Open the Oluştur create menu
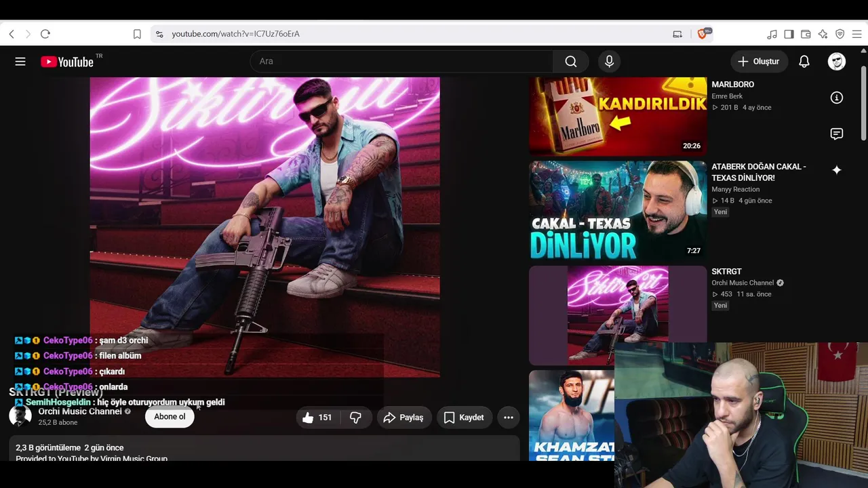868x488 pixels. point(759,62)
